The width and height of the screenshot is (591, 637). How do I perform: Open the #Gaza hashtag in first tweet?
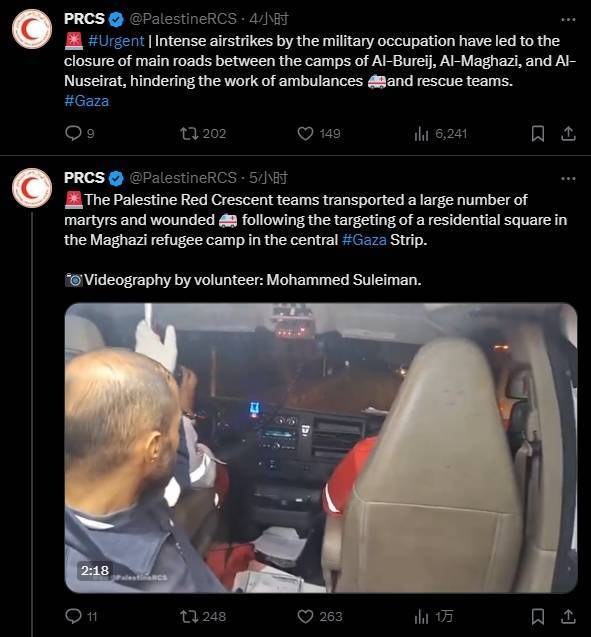coord(87,101)
